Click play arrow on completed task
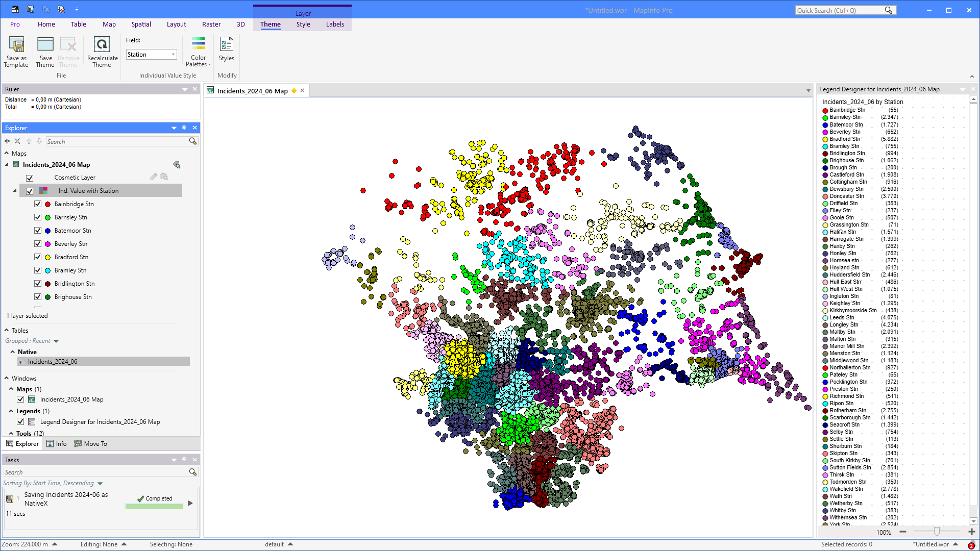Screen dimensions: 980x551 190,503
